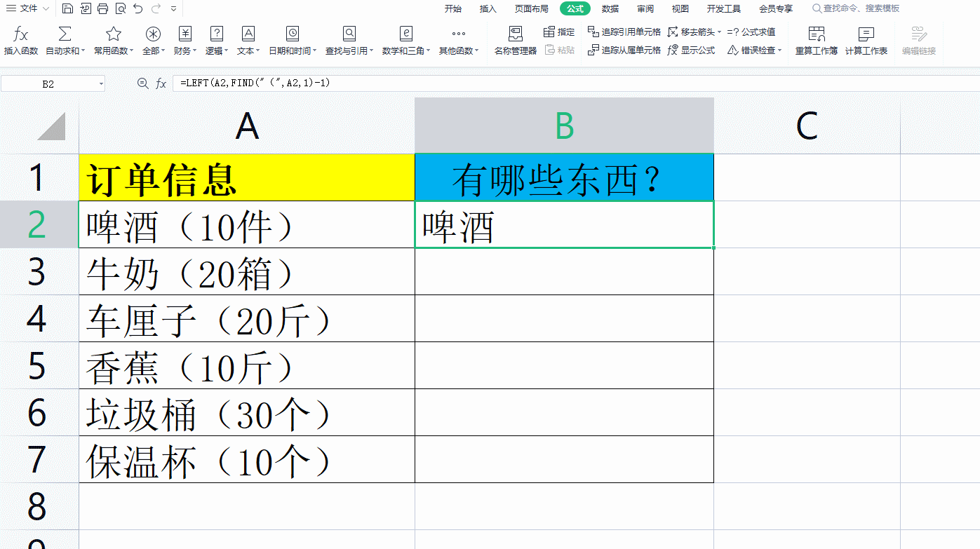
Task: Switch to the 开始 tab
Action: (453, 9)
